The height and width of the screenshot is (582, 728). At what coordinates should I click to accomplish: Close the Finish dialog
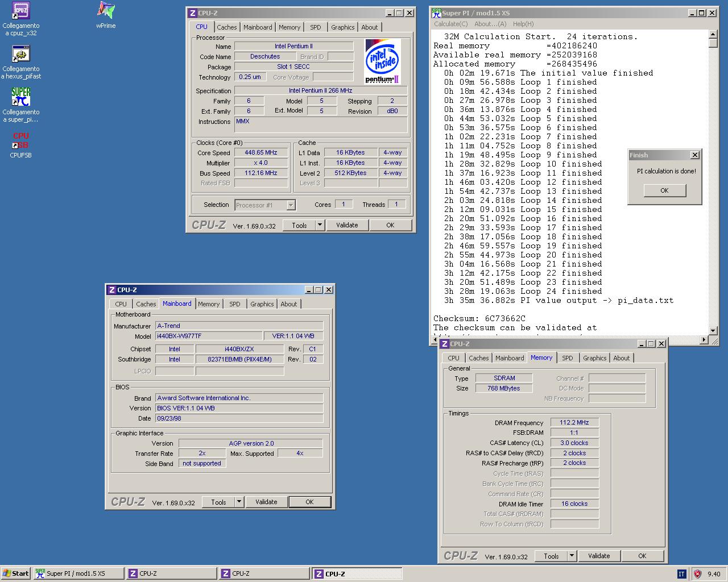pyautogui.click(x=694, y=155)
